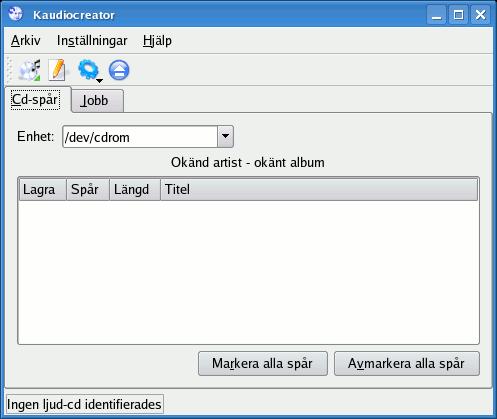Minimize the Kaudiocreator window

pos(436,15)
